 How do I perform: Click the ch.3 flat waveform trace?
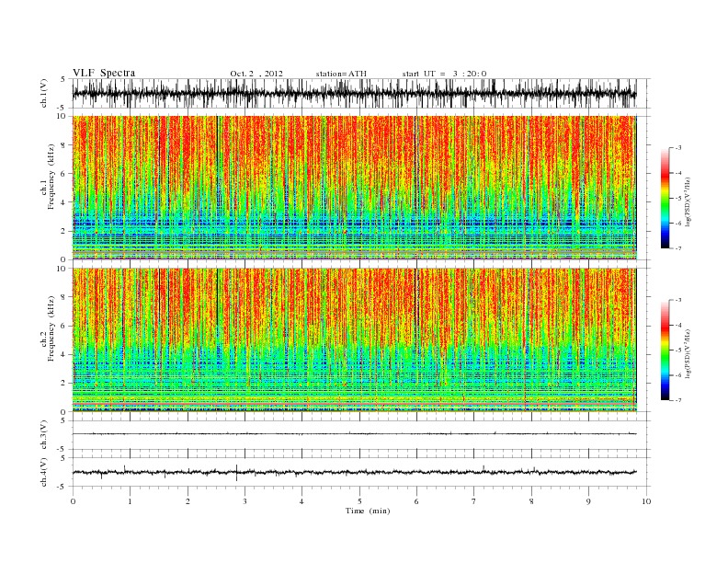(354, 434)
